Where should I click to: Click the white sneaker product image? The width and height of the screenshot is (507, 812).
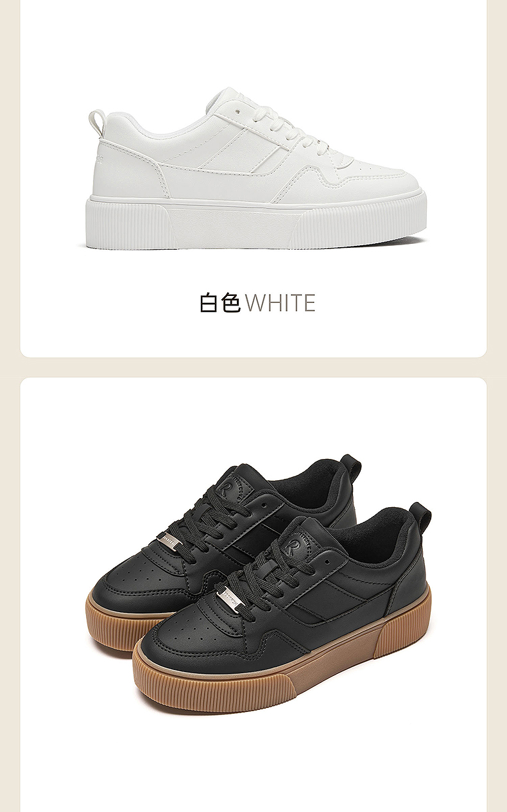[x=255, y=169]
